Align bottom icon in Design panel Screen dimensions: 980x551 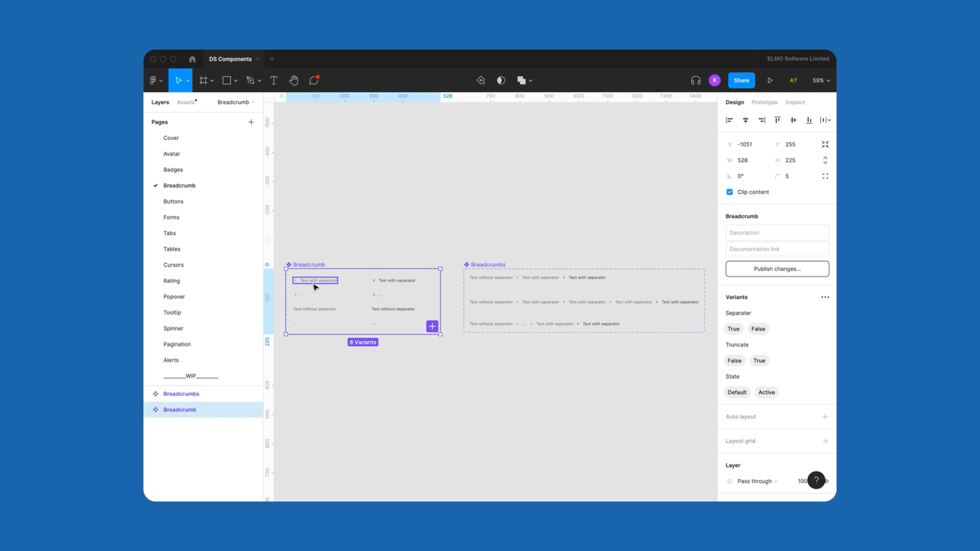pos(809,120)
